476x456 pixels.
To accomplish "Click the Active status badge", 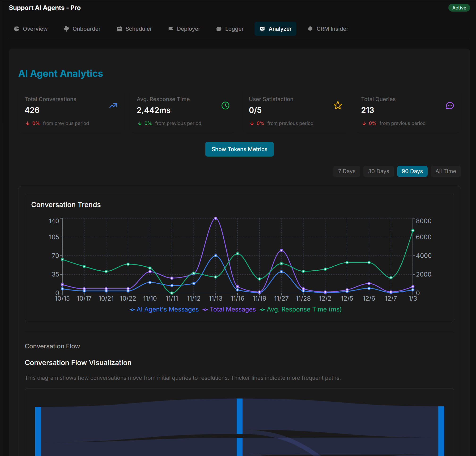I will coord(459,8).
